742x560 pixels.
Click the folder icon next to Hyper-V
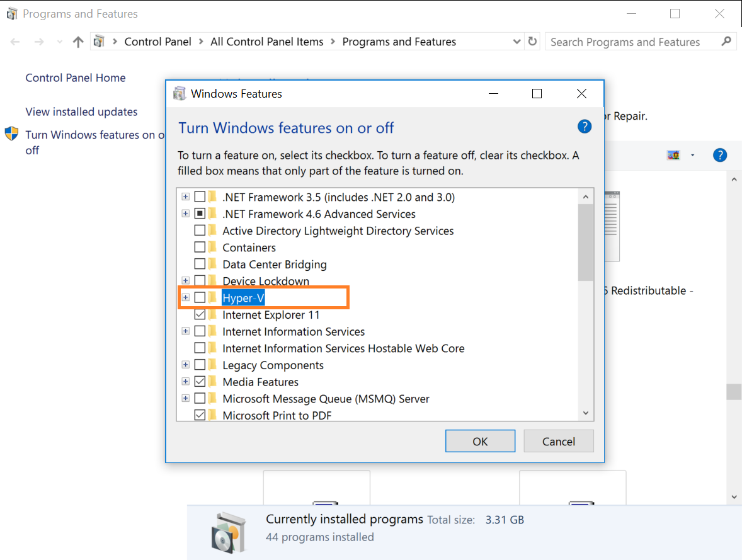tap(212, 298)
